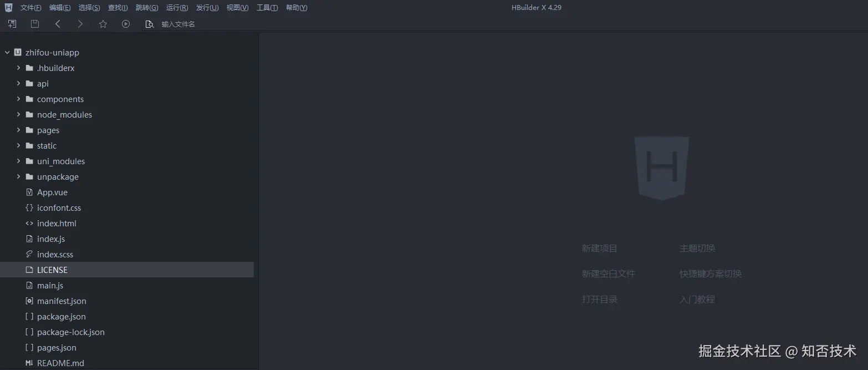Select the package.json file name
The image size is (868, 370).
click(62, 316)
